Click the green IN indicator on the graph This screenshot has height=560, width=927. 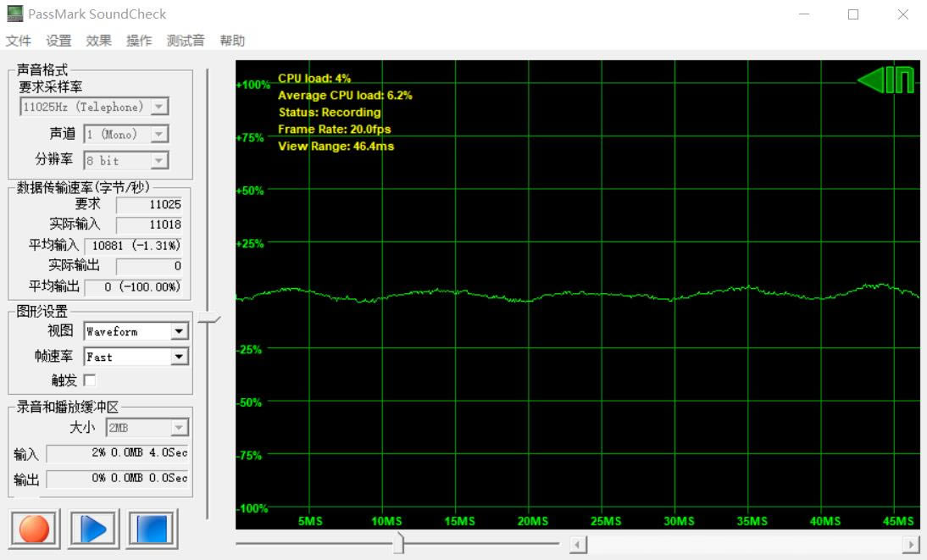point(885,80)
